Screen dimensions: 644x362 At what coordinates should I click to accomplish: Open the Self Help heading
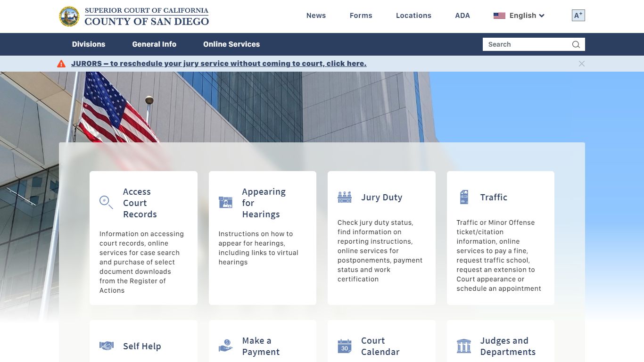point(142,346)
